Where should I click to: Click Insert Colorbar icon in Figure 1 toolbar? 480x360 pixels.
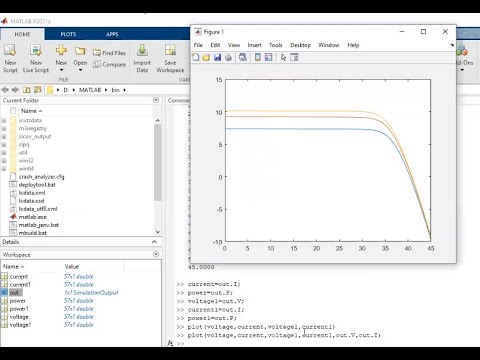tap(258, 57)
